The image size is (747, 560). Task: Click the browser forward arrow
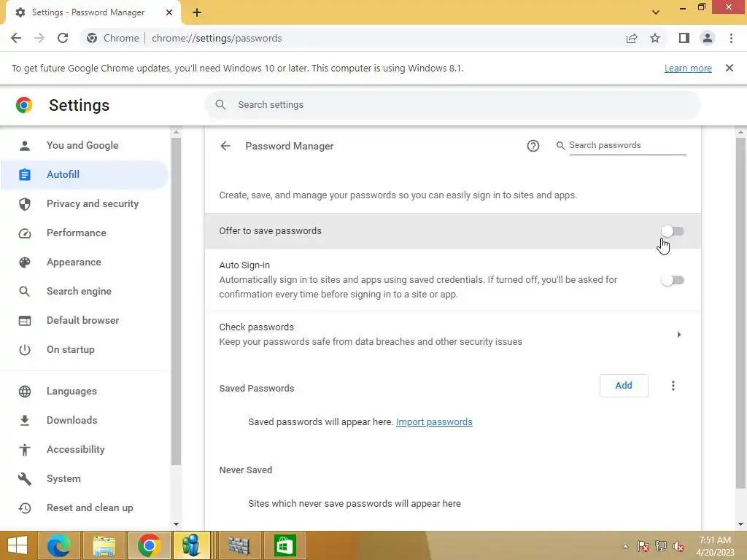click(x=39, y=38)
